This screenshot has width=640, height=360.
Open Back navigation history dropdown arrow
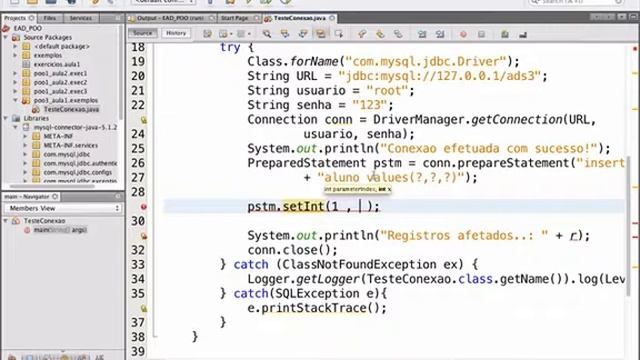(231, 34)
